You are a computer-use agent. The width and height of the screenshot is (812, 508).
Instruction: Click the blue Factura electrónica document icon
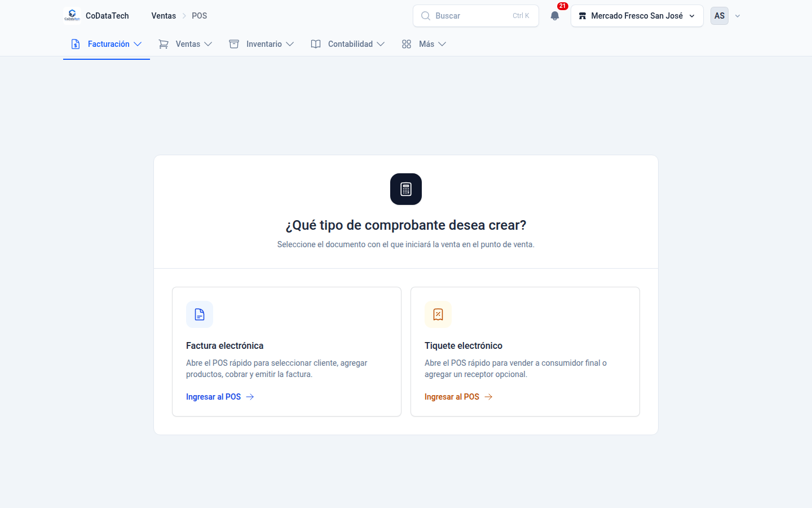tap(200, 314)
